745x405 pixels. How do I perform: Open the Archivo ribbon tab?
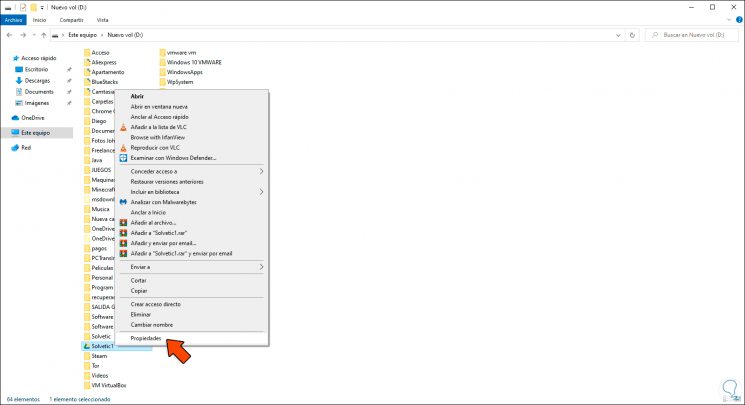[14, 20]
